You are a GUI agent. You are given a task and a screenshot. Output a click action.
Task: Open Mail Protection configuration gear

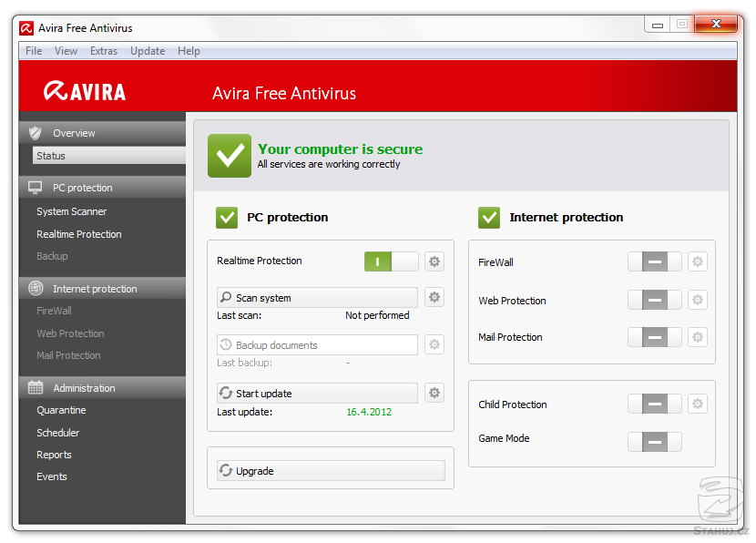[697, 336]
